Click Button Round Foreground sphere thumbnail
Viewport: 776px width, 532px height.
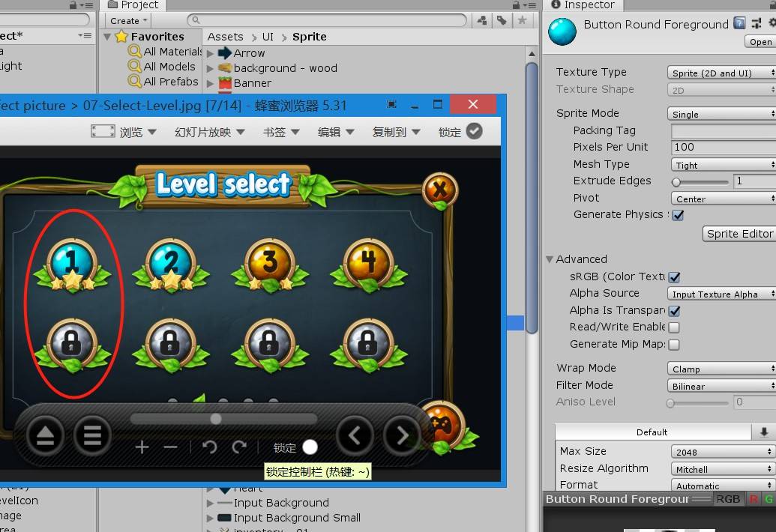click(562, 31)
